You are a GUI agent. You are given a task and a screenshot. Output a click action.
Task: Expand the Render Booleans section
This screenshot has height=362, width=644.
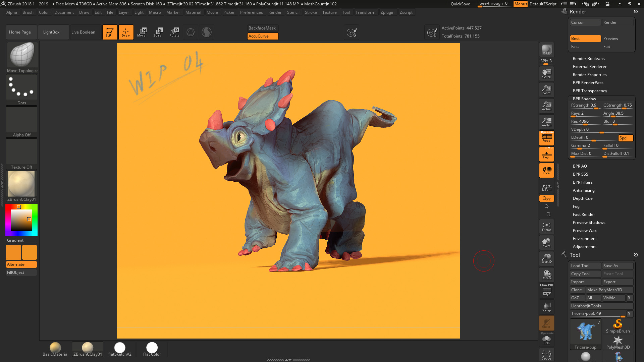click(588, 59)
